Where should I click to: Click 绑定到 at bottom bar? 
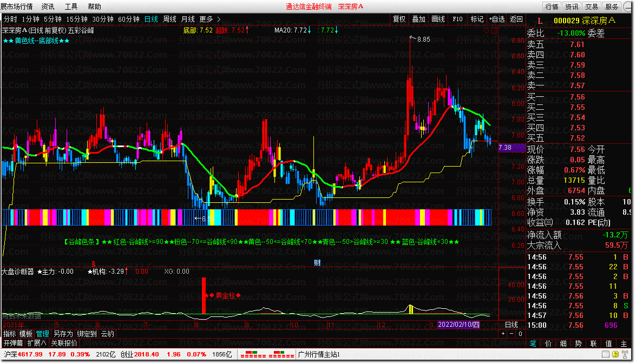pyautogui.click(x=87, y=334)
